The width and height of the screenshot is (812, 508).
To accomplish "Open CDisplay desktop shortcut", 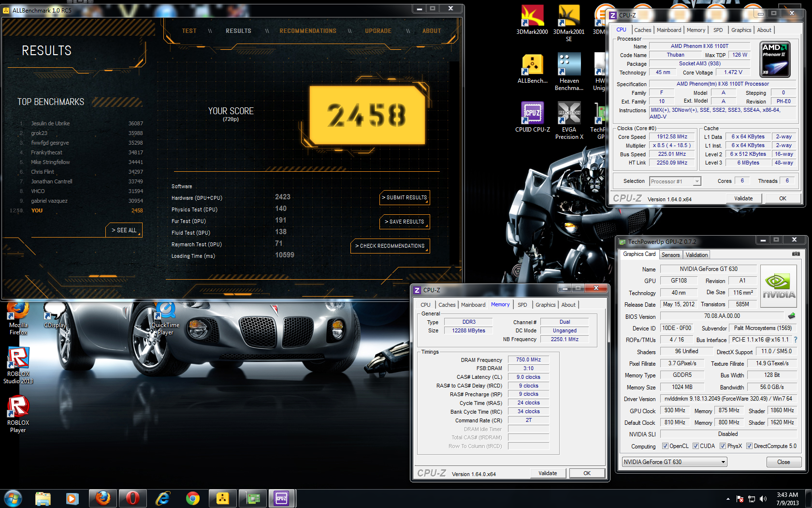I will [x=55, y=315].
